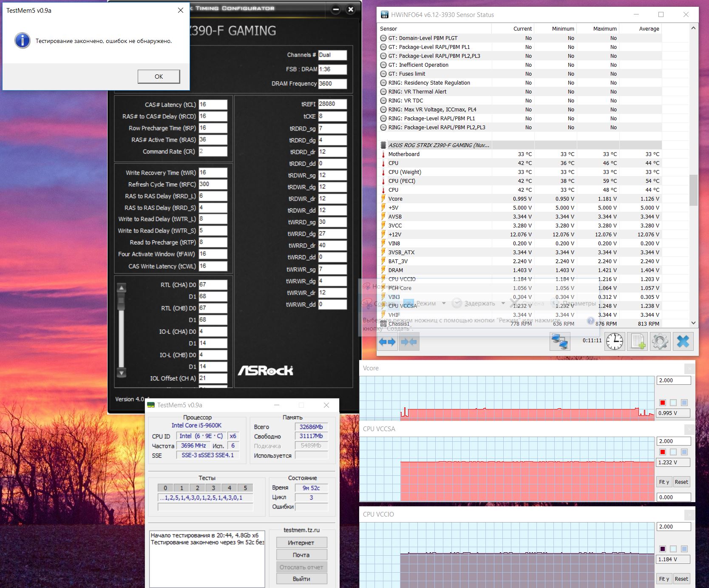Viewport: 709px width, 588px height.
Task: Pick the blue swatch in CPU VCCIO graph
Action: tap(684, 549)
